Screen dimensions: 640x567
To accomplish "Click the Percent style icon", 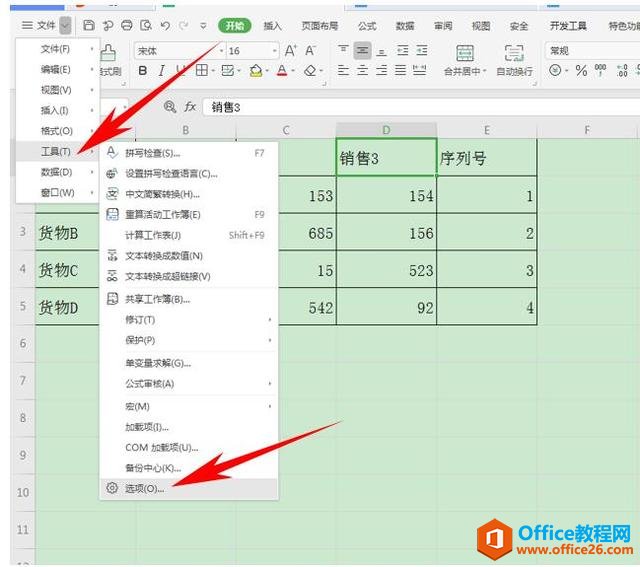I will 581,71.
